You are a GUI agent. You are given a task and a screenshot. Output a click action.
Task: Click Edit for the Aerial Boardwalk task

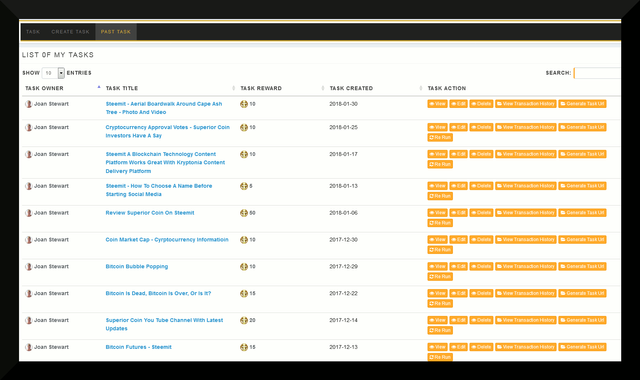[458, 104]
